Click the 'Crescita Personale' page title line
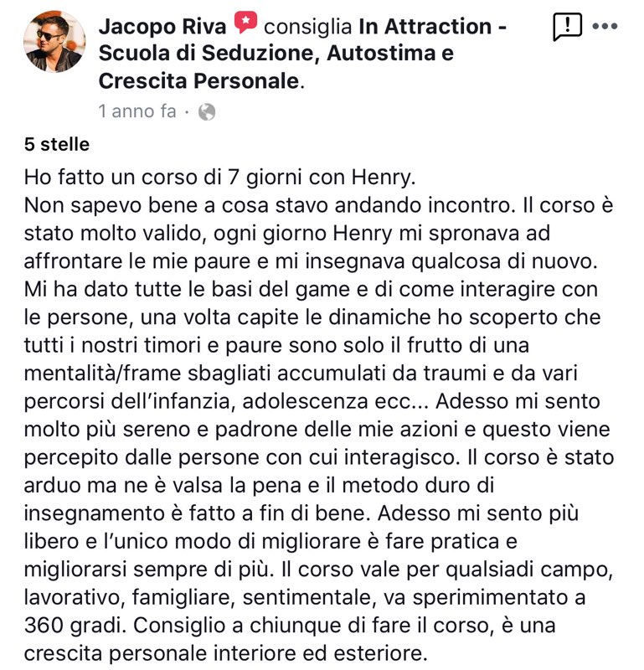The width and height of the screenshot is (644, 670). 198,80
